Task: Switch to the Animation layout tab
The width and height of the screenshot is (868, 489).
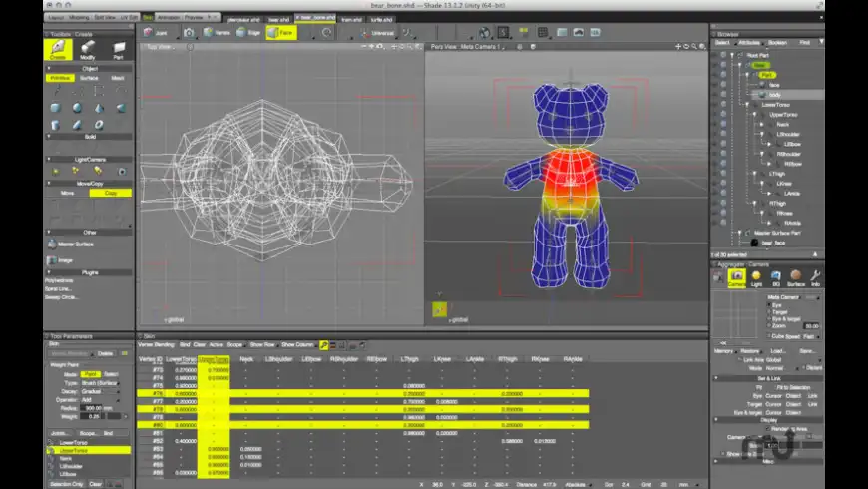Action: coord(169,17)
